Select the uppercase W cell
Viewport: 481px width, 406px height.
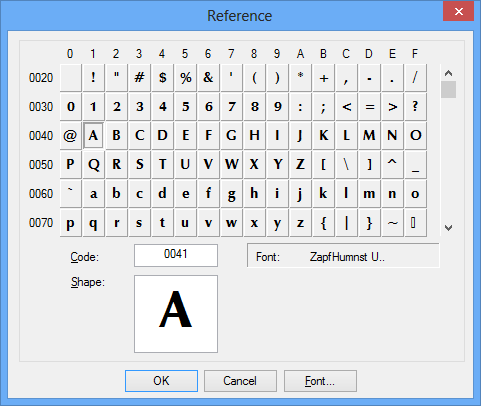click(x=231, y=164)
